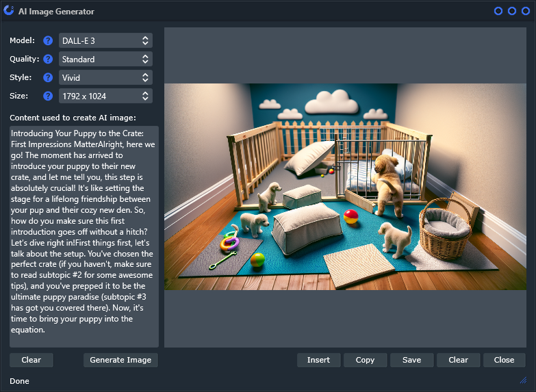536x392 pixels.
Task: Insert the generated image
Action: click(318, 360)
